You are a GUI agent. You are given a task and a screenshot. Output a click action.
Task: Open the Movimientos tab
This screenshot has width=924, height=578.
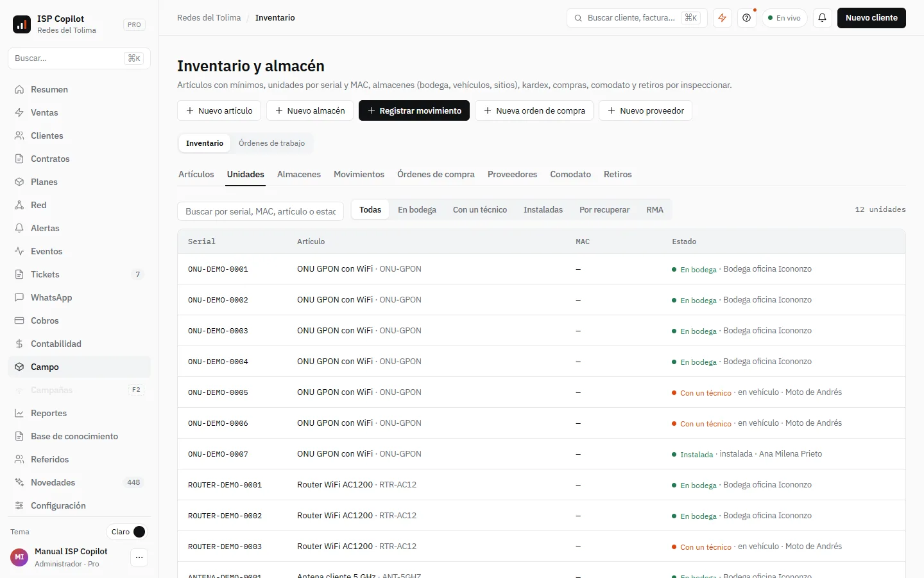[359, 174]
